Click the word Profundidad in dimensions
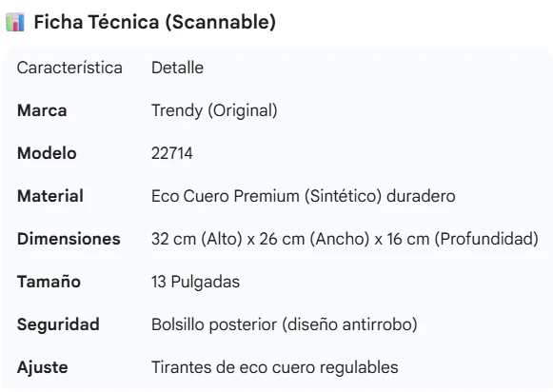 pyautogui.click(x=486, y=240)
